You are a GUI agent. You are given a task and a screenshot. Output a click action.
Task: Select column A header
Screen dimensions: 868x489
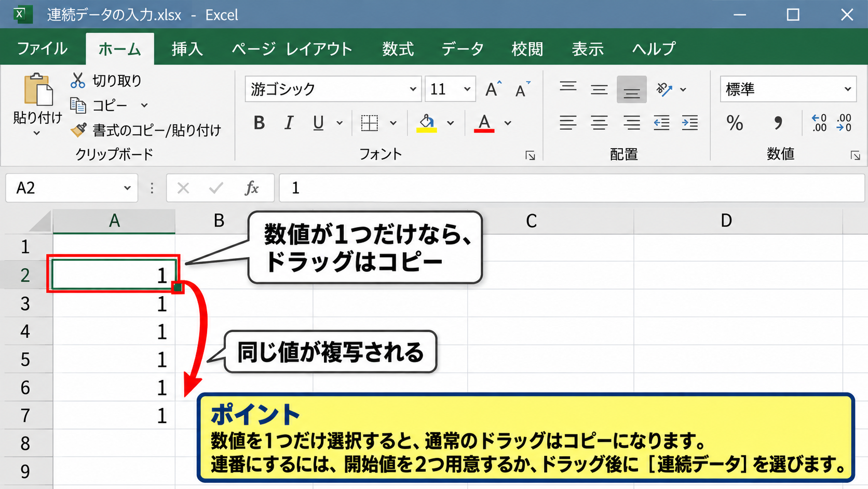(x=114, y=221)
